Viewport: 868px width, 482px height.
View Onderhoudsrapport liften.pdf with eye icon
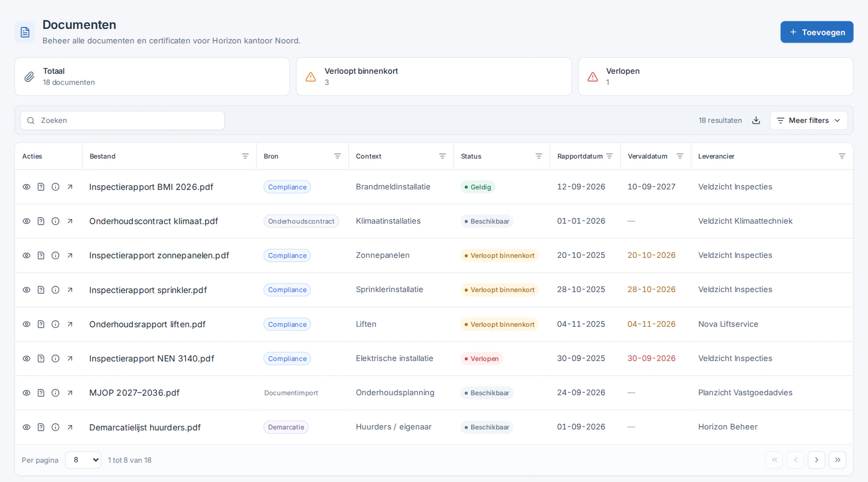tap(27, 324)
